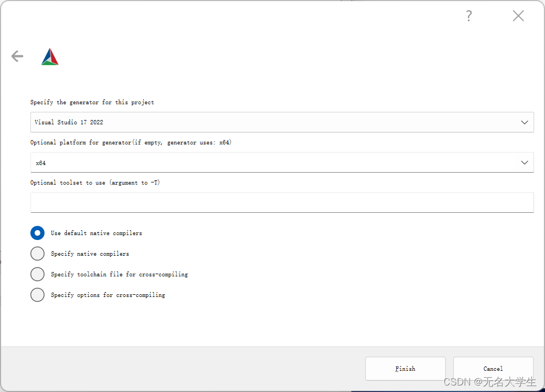Screen dimensions: 545x392
Task: Click the 'Specify the generator for this project' label
Action: [92, 102]
